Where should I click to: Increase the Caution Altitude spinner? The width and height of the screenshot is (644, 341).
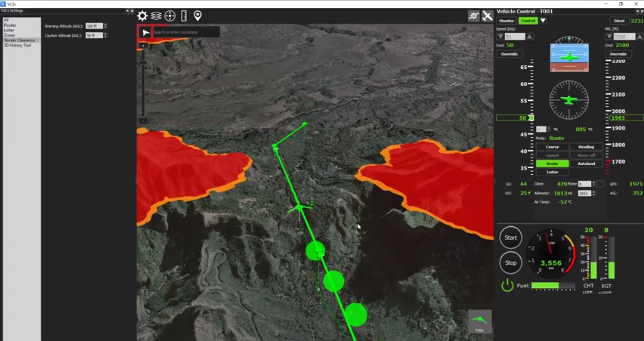coord(105,34)
